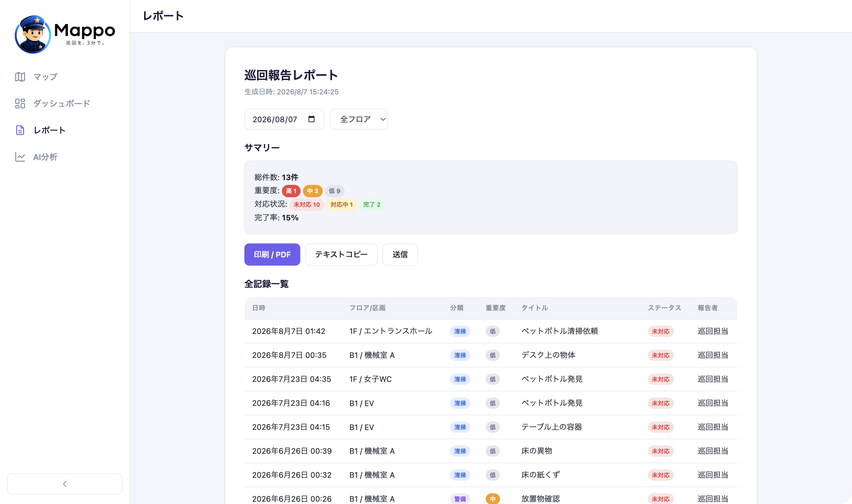Click the フロア/区画 column header
The image size is (852, 504).
pos(367,308)
